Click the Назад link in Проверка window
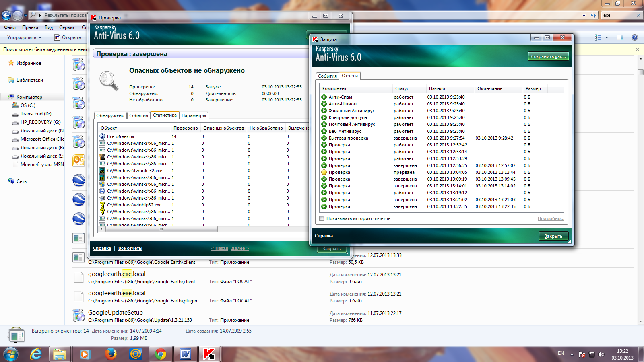Viewport: 644px width, 362px height. point(220,248)
